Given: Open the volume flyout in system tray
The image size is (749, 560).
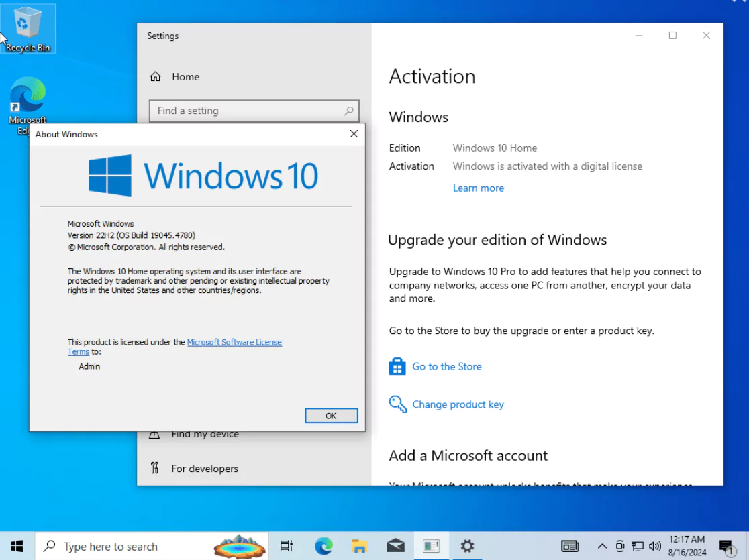Looking at the screenshot, I should click(654, 545).
